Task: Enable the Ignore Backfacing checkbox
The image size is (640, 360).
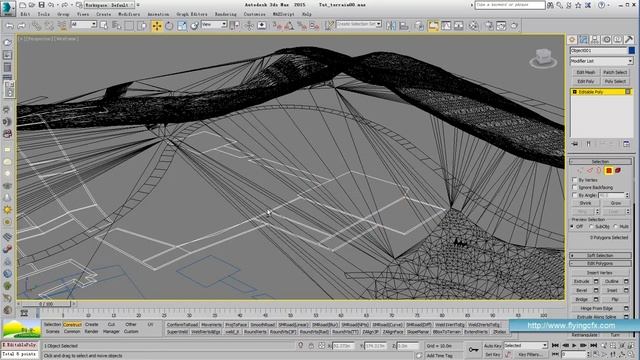Action: pyautogui.click(x=575, y=187)
